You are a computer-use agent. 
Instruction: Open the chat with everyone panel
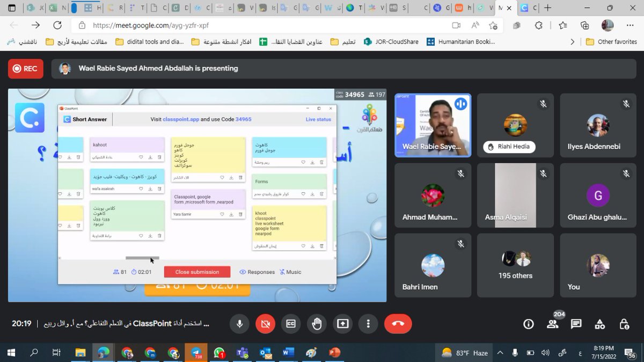tap(576, 324)
